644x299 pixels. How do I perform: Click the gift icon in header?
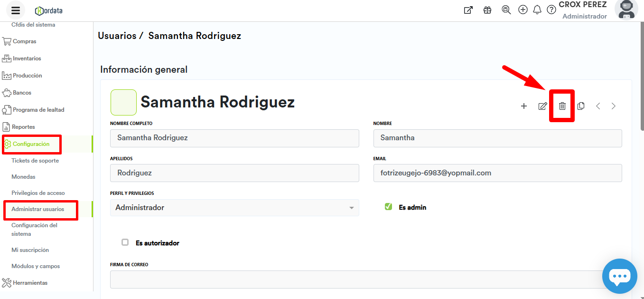click(487, 10)
